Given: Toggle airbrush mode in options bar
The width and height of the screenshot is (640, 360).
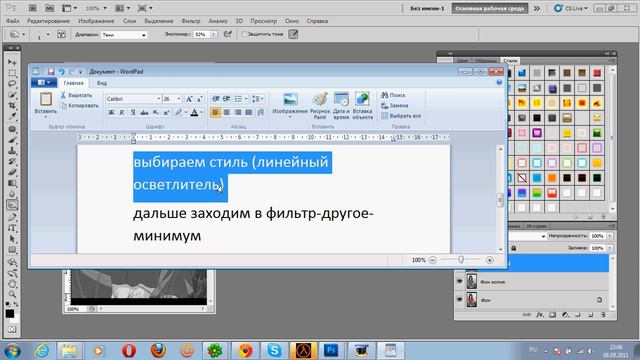Looking at the screenshot, I should (228, 34).
